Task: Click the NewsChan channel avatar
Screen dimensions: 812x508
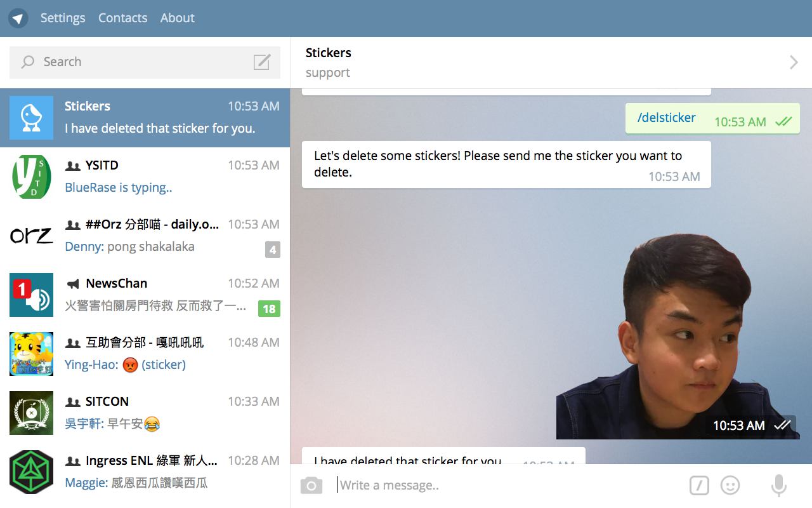Action: [32, 295]
